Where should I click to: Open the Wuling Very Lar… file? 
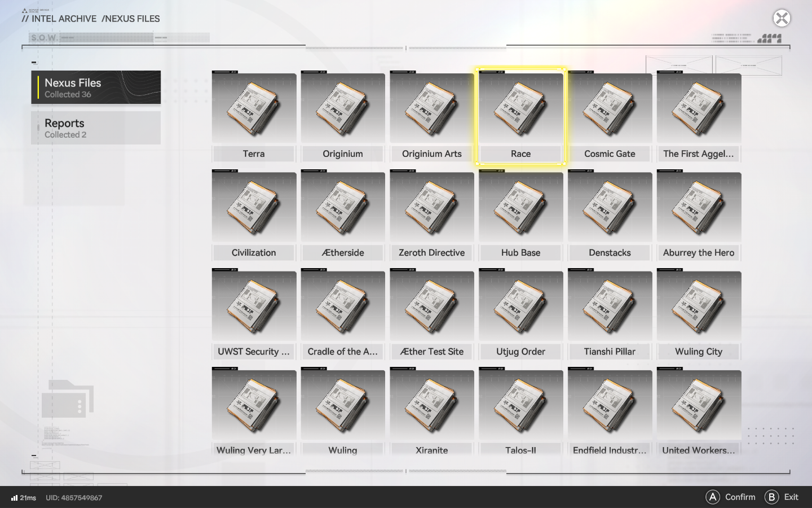click(x=254, y=411)
